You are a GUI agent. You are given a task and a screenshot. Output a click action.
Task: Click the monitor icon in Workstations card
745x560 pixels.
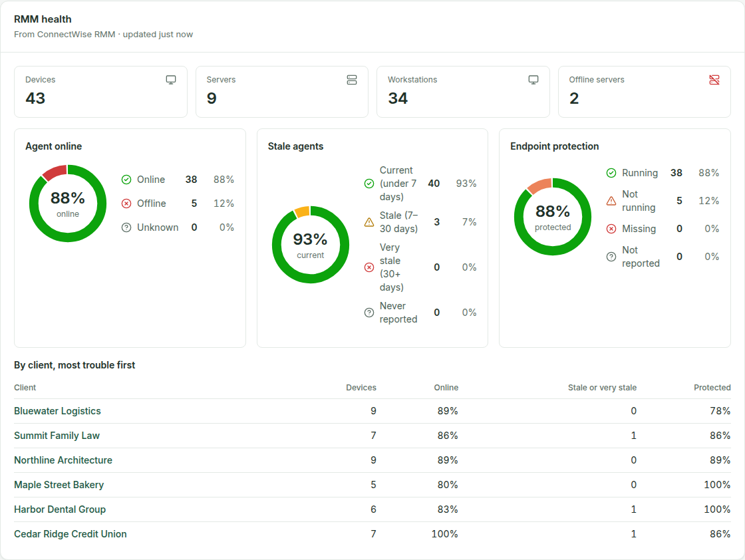tap(533, 80)
